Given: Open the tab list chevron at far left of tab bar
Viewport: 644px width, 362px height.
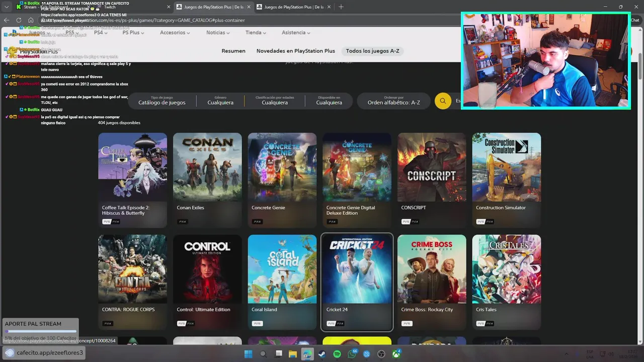Looking at the screenshot, I should [x=7, y=7].
